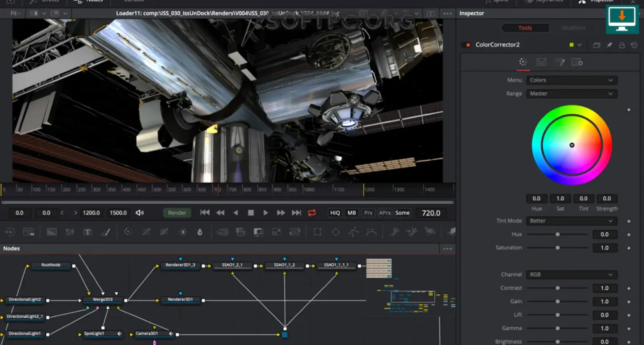The height and width of the screenshot is (345, 644).
Task: Open the versions icon for ColorCorrector2
Action: pyautogui.click(x=597, y=45)
